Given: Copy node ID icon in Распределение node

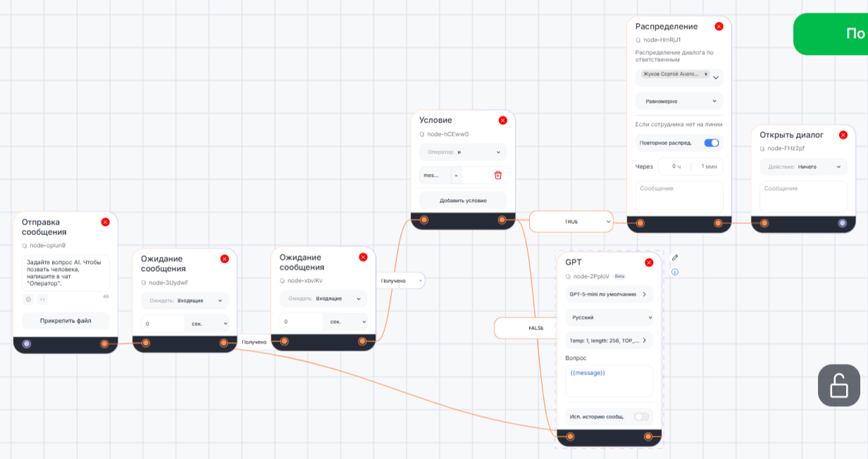Looking at the screenshot, I should [638, 40].
